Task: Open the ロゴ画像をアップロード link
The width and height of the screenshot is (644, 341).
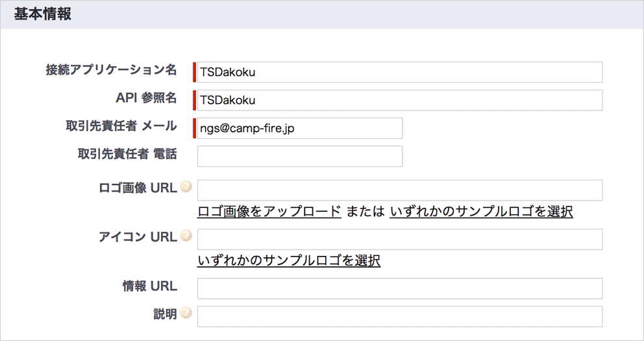Action: click(269, 212)
